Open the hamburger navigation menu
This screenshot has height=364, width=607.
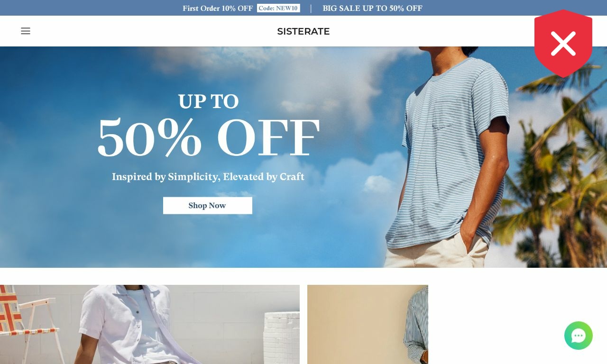coord(26,31)
